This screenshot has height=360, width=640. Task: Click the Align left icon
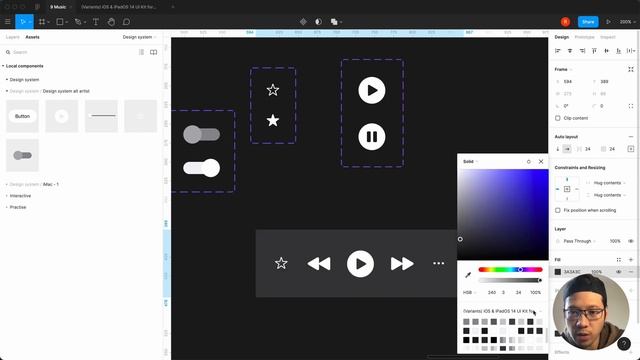tap(558, 51)
